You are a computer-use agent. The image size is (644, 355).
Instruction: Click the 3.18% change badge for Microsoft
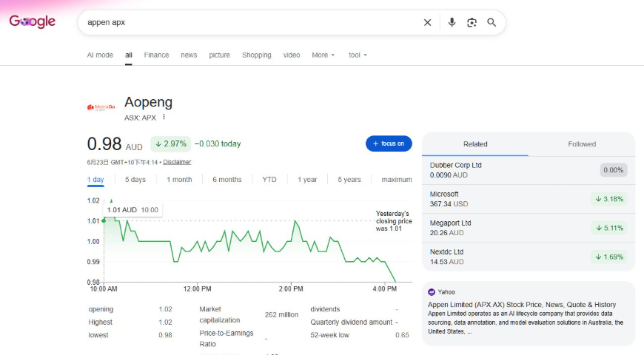point(609,199)
